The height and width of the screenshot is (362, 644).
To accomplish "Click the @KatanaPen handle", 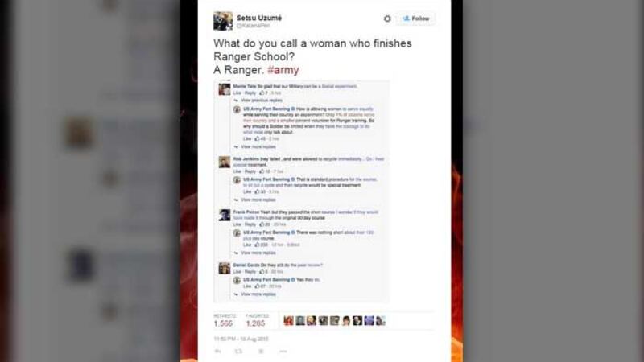I will 254,26.
